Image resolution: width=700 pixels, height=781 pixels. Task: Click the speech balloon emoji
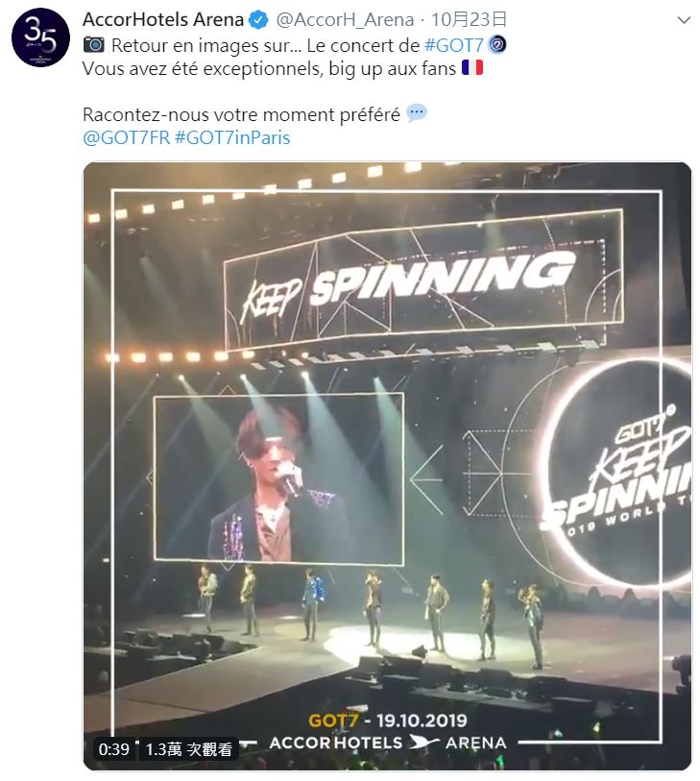coord(417,113)
